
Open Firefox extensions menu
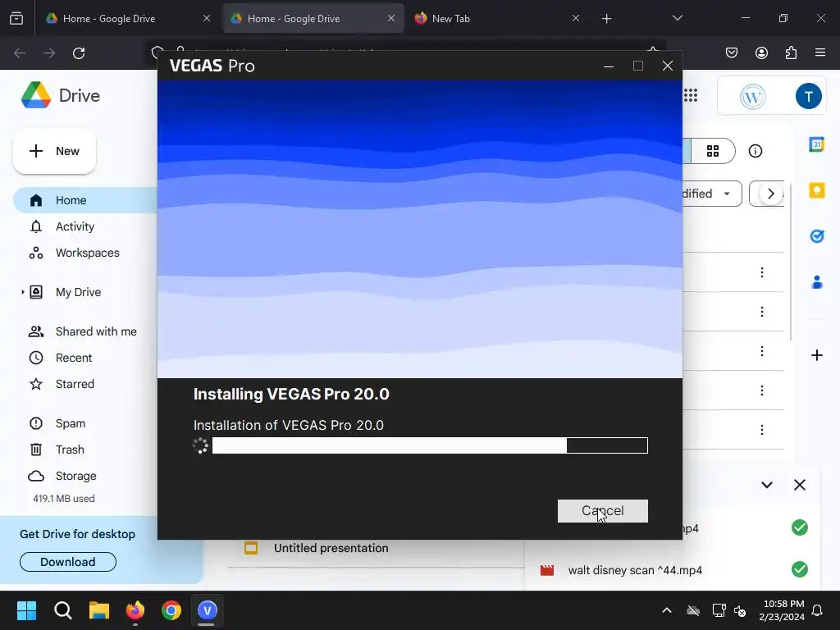(x=791, y=52)
